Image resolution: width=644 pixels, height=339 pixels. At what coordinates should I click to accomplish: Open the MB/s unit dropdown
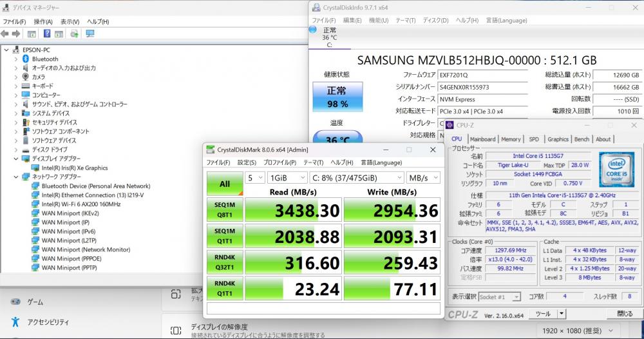pyautogui.click(x=422, y=177)
